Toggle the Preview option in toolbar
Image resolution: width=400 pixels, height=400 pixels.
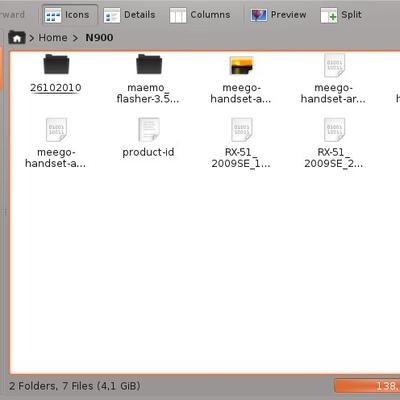tap(278, 15)
